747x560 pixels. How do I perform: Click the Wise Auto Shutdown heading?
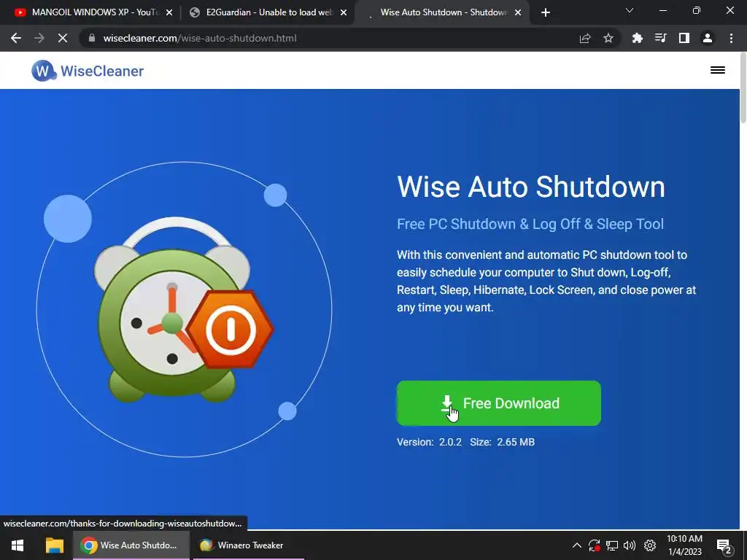click(531, 186)
